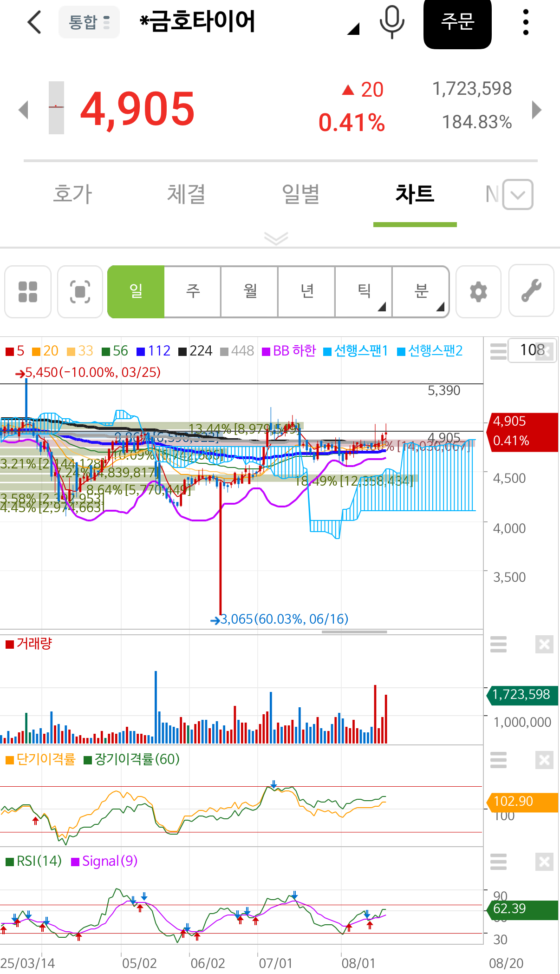Expand the extra tabs dropdown chevron
Screen dimensions: 560x974
click(x=518, y=194)
